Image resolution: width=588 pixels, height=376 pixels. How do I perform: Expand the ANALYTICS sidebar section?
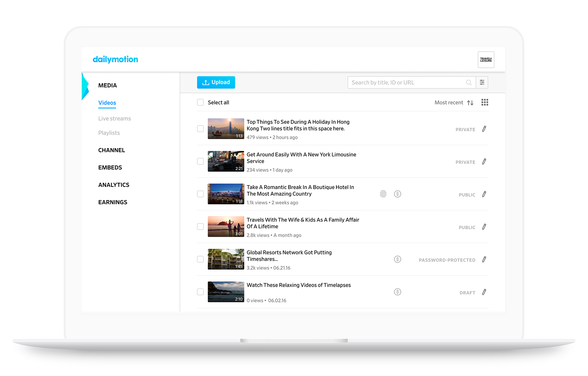(x=113, y=185)
